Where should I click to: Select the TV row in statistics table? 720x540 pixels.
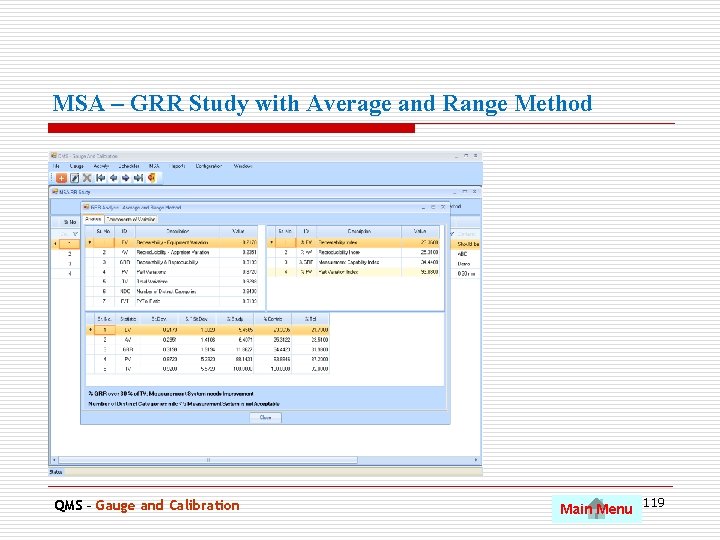coord(208,369)
